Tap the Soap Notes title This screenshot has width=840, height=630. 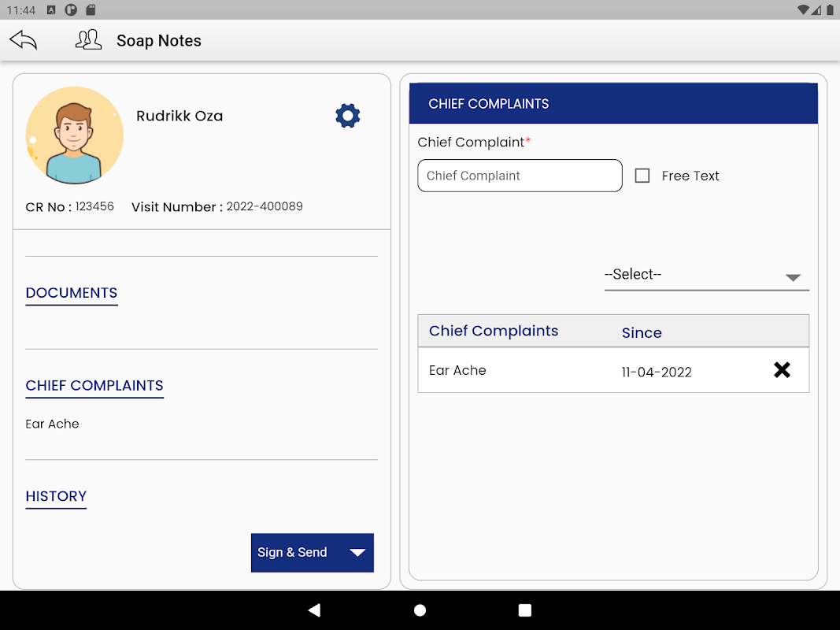coord(159,41)
